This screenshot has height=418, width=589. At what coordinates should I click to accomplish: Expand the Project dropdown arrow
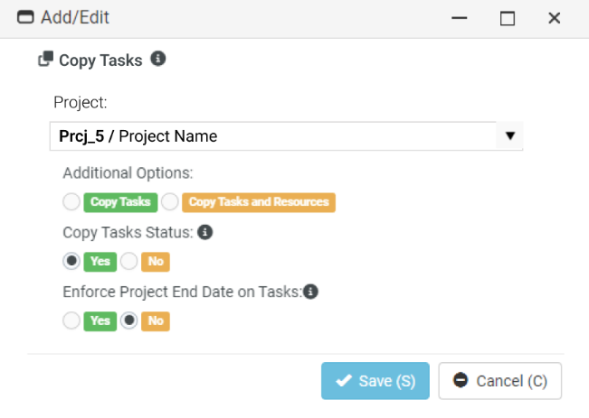pyautogui.click(x=510, y=136)
